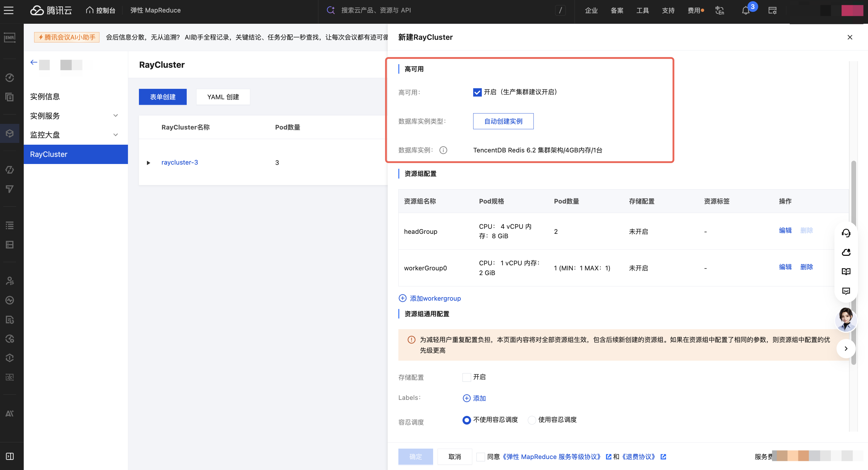Click the cloud bell floating icon

pos(846,252)
